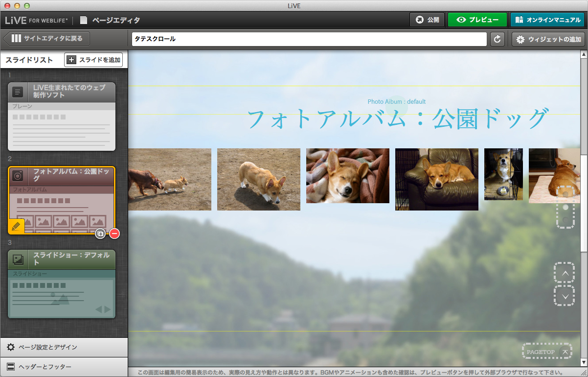Click the PAGETOP button widget

pyautogui.click(x=546, y=352)
